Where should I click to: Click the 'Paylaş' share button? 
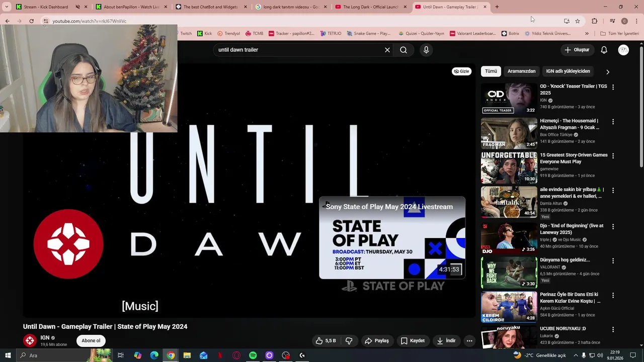click(x=377, y=340)
